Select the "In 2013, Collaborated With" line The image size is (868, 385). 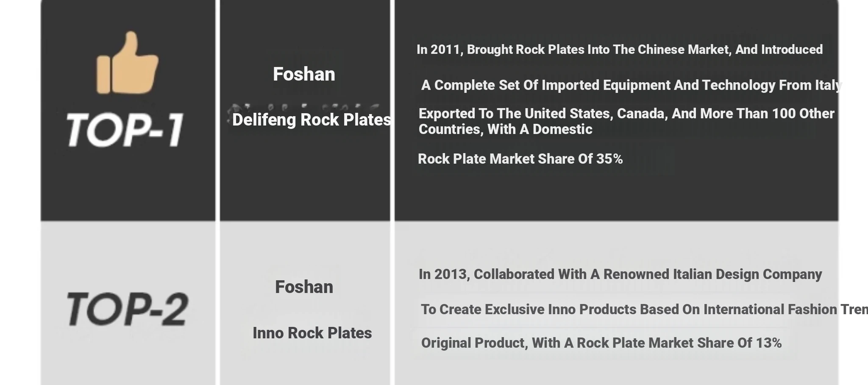point(620,274)
